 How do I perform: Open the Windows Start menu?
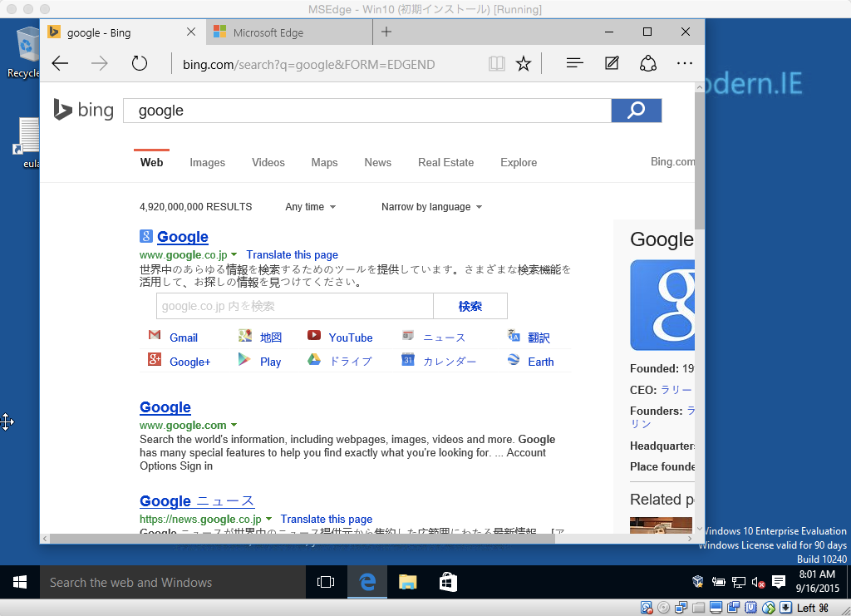(20, 583)
